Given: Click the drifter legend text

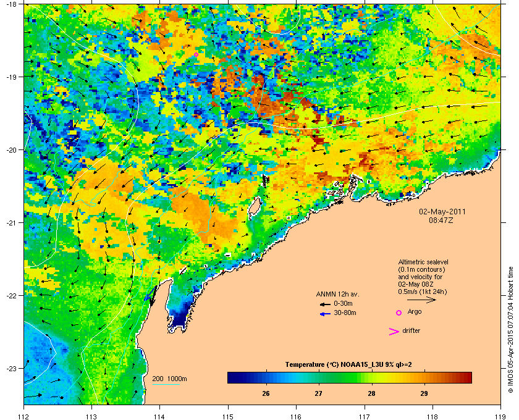Looking at the screenshot, I should tap(411, 330).
